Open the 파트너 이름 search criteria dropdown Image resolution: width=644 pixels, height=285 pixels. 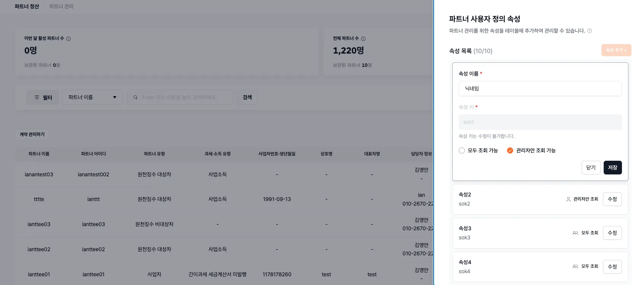[x=92, y=97]
